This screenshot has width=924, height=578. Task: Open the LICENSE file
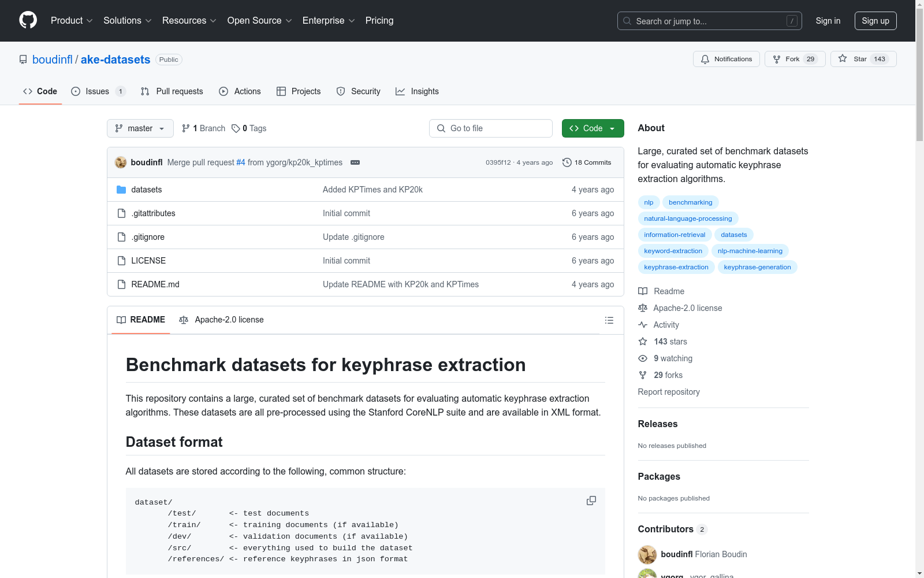point(148,261)
